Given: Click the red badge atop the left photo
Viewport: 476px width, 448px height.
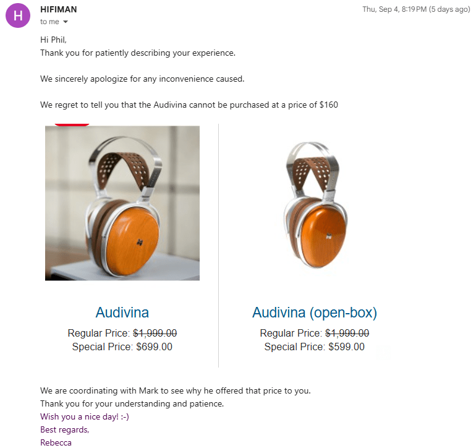Looking at the screenshot, I should 72,124.
